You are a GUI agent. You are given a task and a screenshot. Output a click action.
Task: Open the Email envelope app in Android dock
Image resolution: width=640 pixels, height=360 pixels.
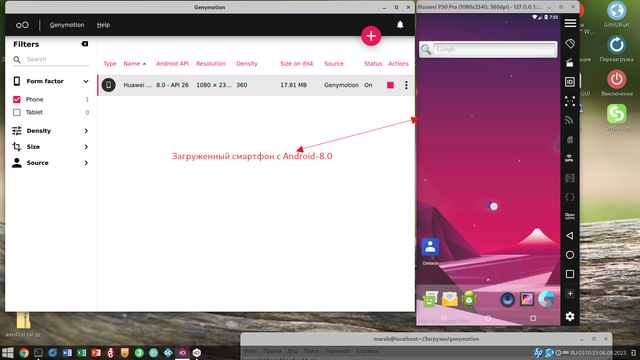click(449, 299)
